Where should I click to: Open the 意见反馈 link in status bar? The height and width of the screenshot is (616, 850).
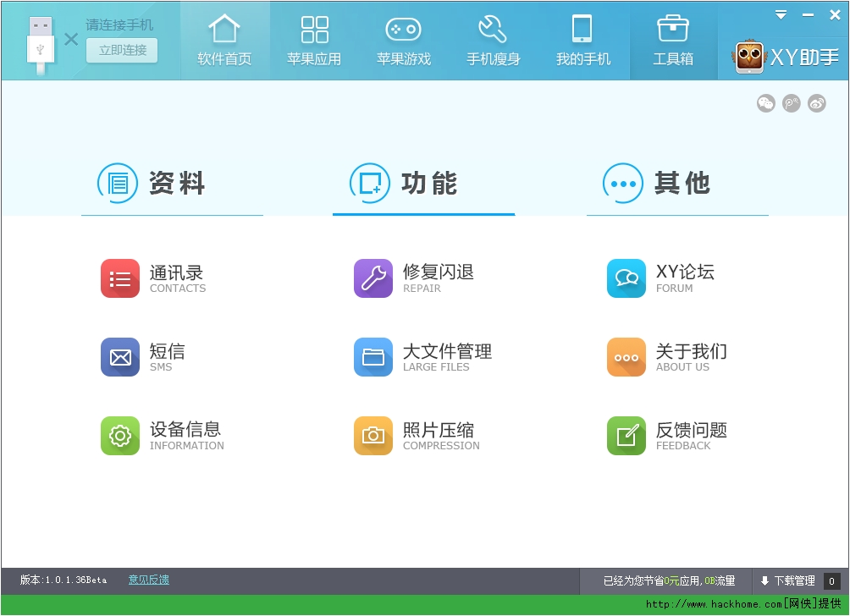(148, 580)
